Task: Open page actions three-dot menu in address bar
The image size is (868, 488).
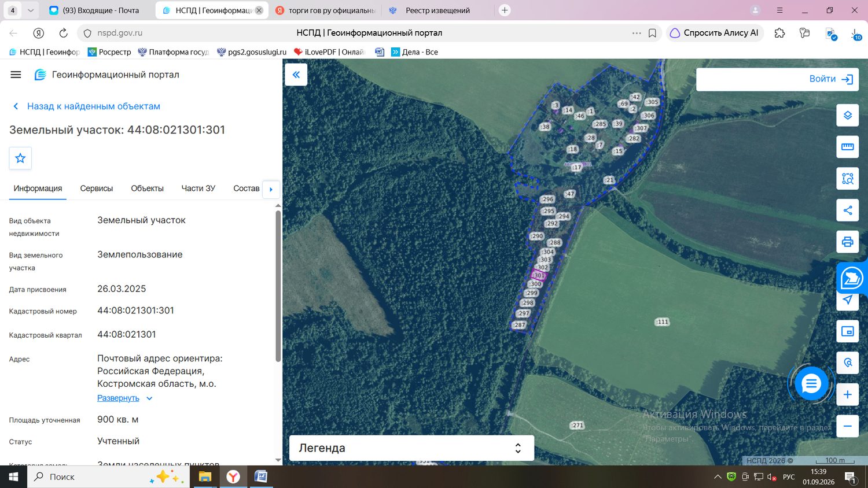Action: pyautogui.click(x=637, y=33)
